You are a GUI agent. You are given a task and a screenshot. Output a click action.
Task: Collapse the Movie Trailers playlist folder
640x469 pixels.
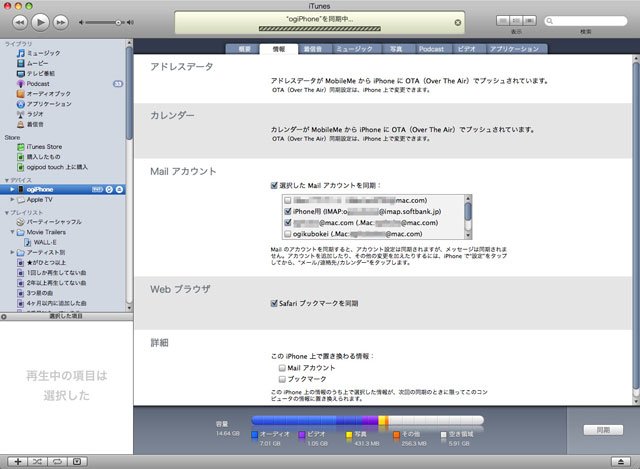12,232
